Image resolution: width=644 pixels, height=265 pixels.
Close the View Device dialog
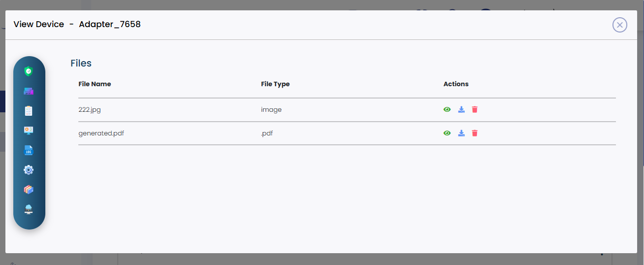point(619,25)
